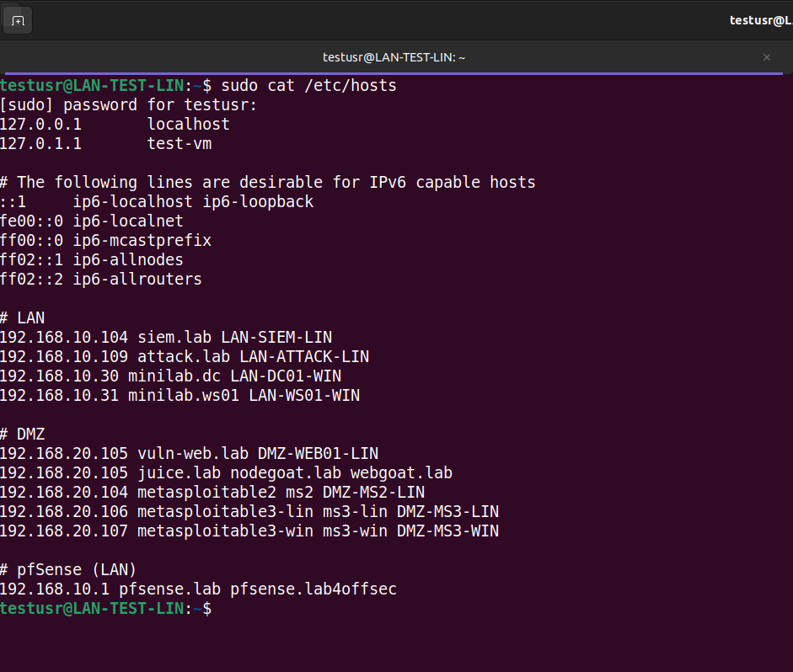The image size is (793, 672).
Task: Click the pfsense.lab pfsense.lab4offsec entry
Action: 198,589
